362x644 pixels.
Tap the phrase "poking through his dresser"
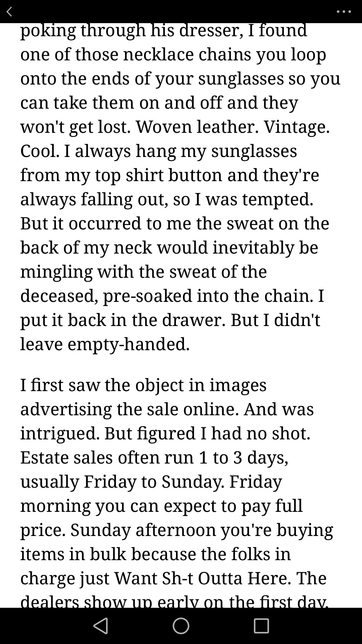131,31
